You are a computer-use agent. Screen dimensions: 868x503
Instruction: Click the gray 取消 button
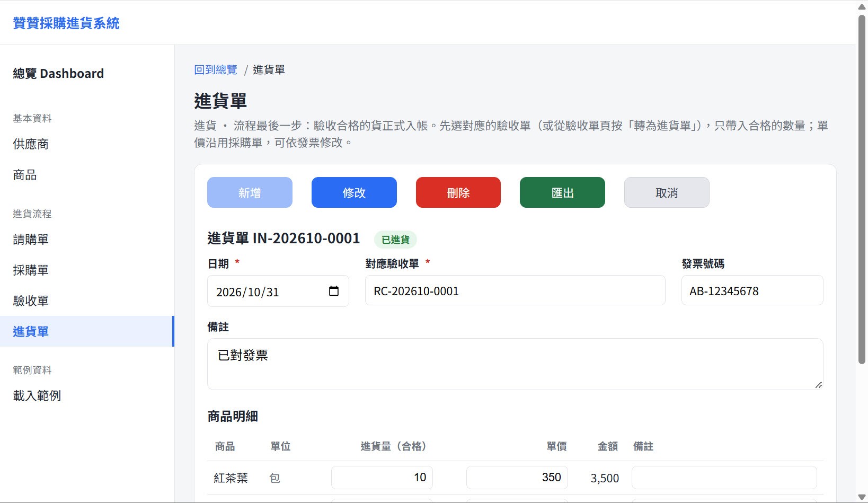pos(667,192)
